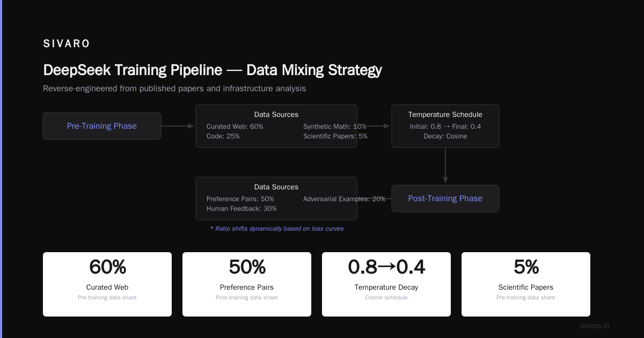Click the arrow from Pre-Training Phase to Data Sources
Screen dimensions: 644x338
click(x=178, y=126)
